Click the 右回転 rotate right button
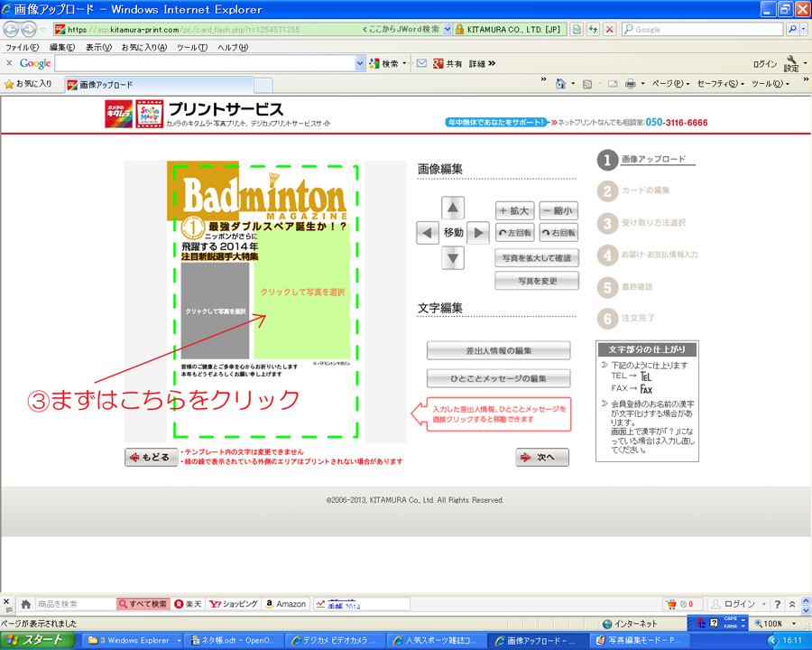812x650 pixels. tap(558, 232)
